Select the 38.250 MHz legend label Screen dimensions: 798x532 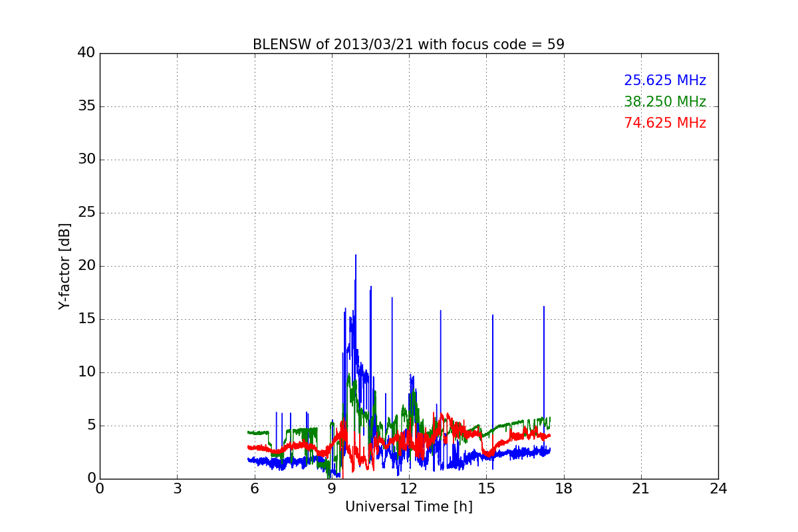pos(665,102)
